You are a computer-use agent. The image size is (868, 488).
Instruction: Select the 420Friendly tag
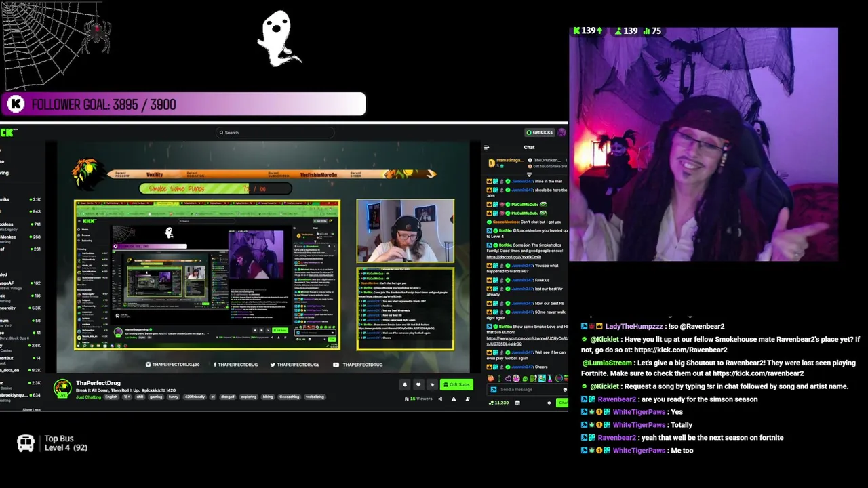click(195, 396)
